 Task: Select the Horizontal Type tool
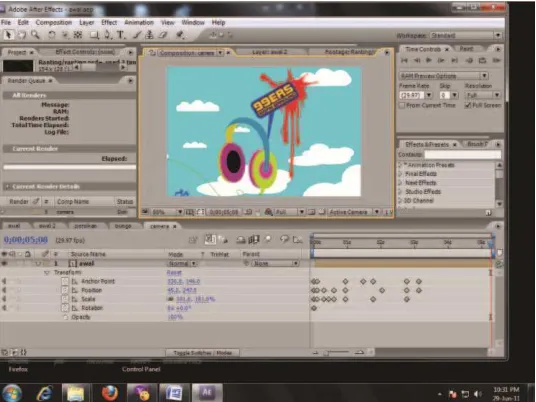[120, 35]
